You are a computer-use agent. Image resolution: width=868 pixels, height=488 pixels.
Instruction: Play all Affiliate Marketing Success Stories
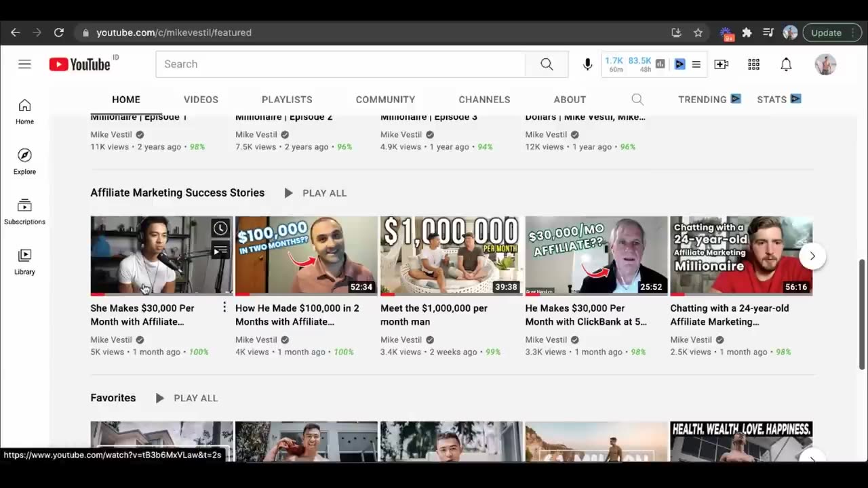315,193
